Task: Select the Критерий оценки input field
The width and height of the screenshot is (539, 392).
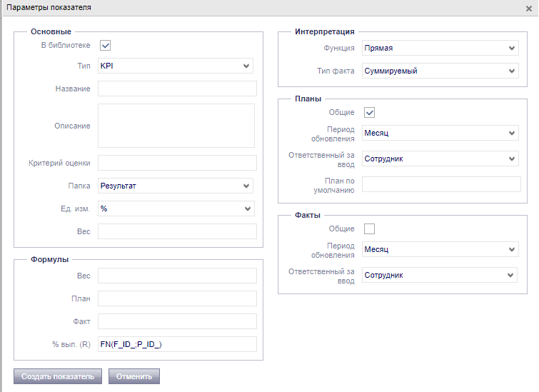Action: tap(176, 163)
